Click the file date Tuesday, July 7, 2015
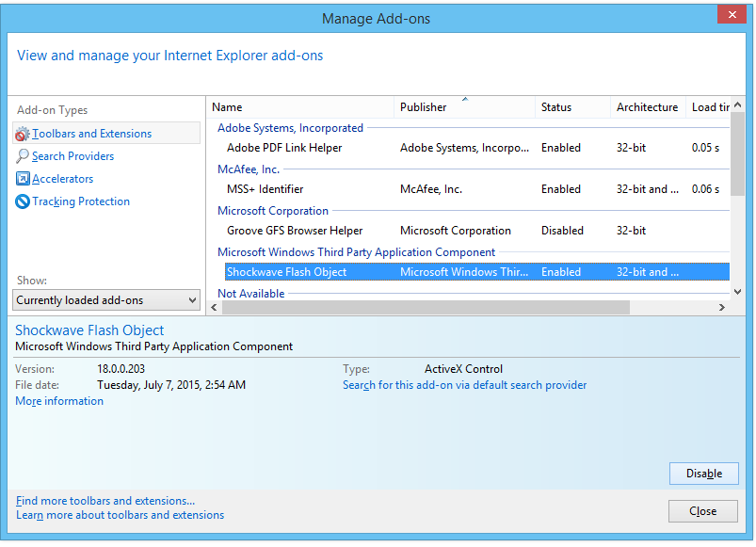Viewport: 756px width, 547px height. (171, 385)
